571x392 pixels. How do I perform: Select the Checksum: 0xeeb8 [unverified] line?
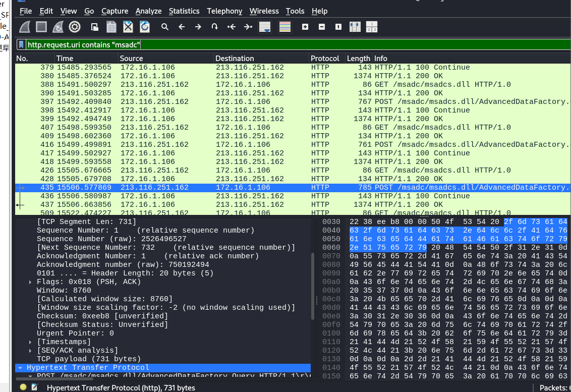[x=102, y=316]
